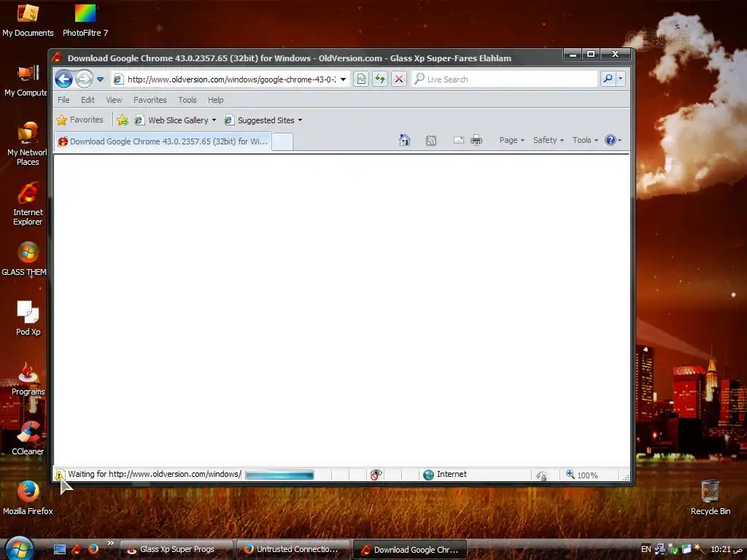This screenshot has width=747, height=560.
Task: Open the Safety command dropdown
Action: 549,140
